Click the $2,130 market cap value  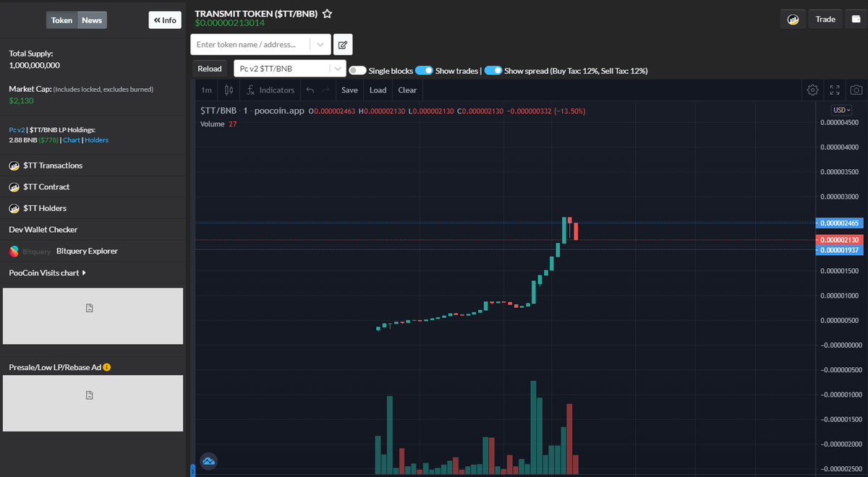coord(21,100)
